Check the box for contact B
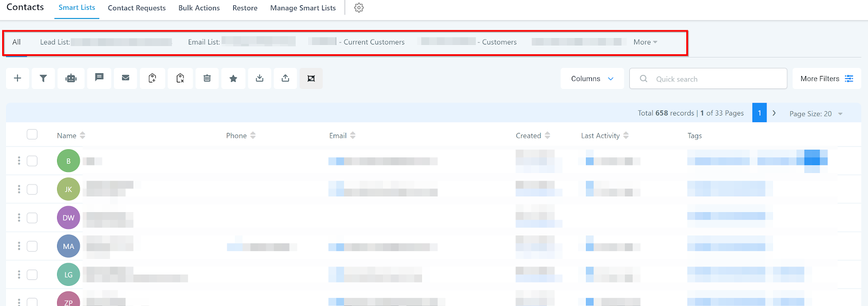 pyautogui.click(x=32, y=161)
